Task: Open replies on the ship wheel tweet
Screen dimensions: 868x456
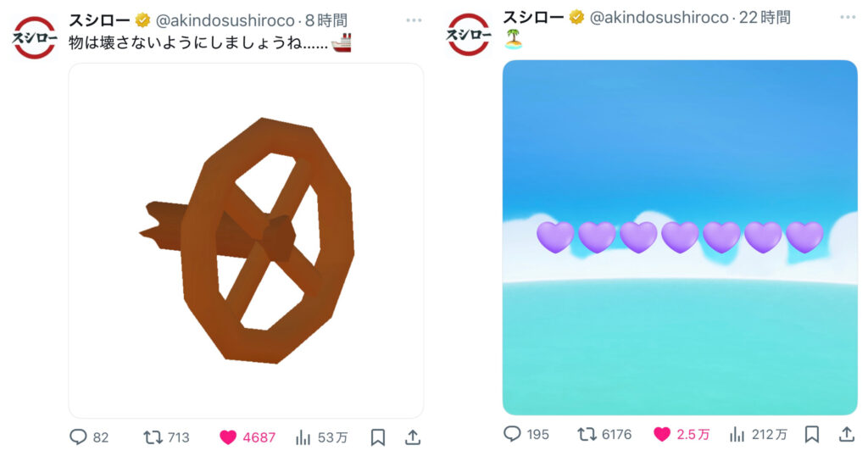Action: pyautogui.click(x=88, y=437)
